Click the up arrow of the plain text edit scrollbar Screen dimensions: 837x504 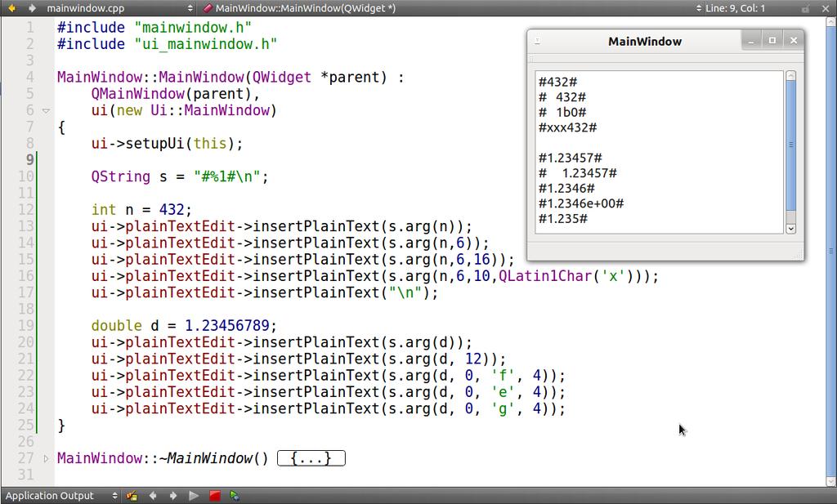pos(791,76)
